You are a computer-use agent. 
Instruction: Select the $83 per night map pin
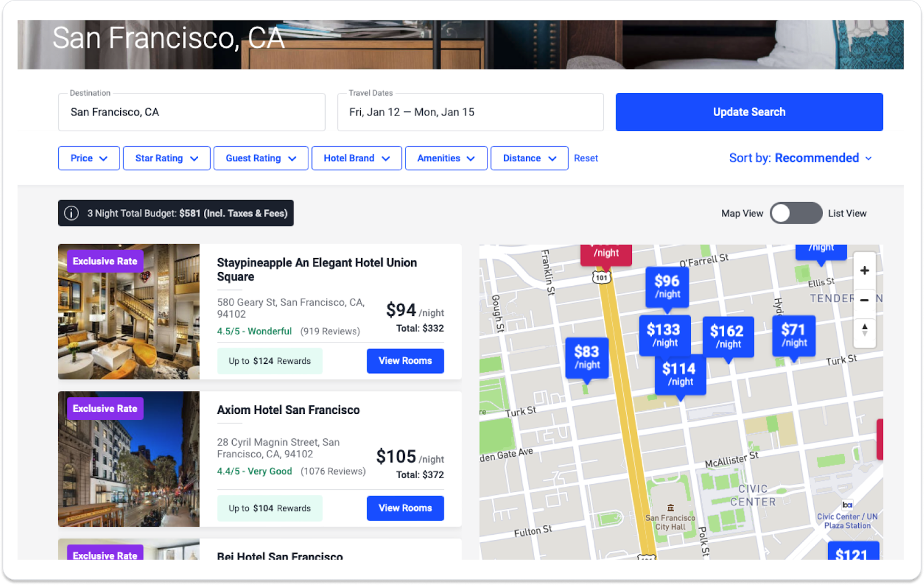[587, 357]
